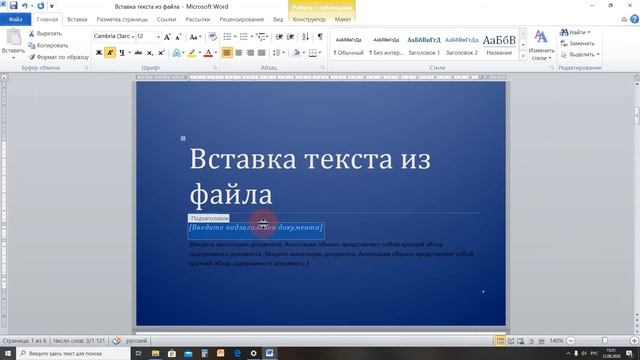Apply multilevel list
The image size is (640, 360).
[x=260, y=37]
